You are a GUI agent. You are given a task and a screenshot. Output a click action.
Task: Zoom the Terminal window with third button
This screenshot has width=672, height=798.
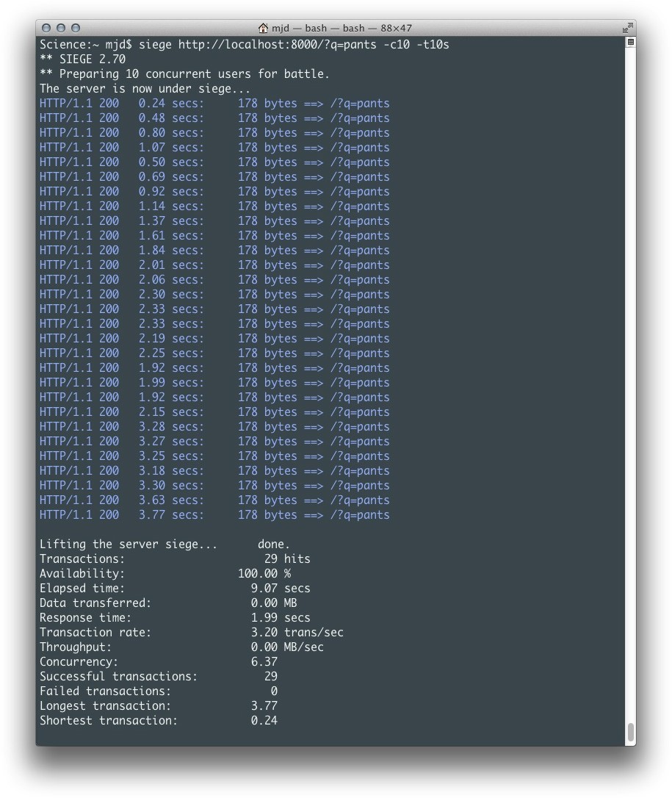pos(76,28)
